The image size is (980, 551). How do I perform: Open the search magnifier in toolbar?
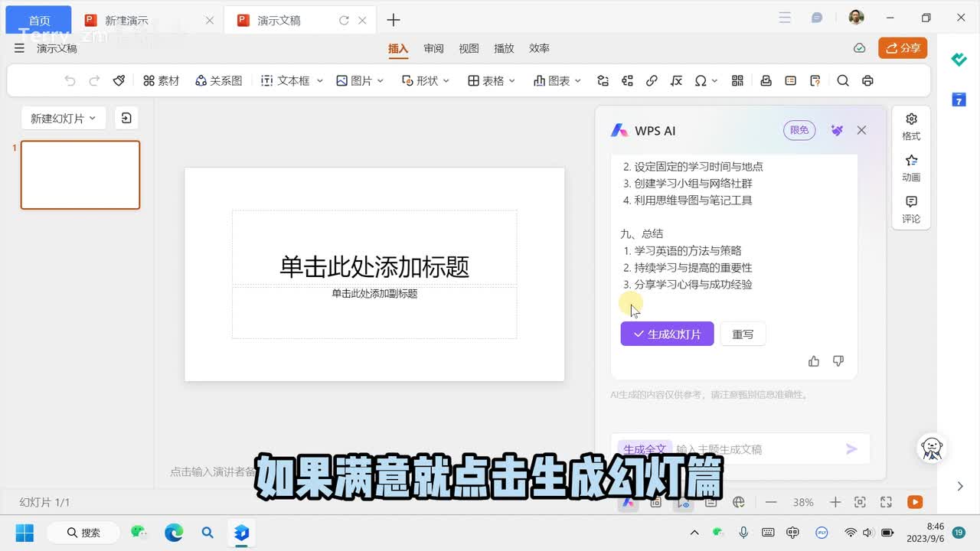[843, 80]
